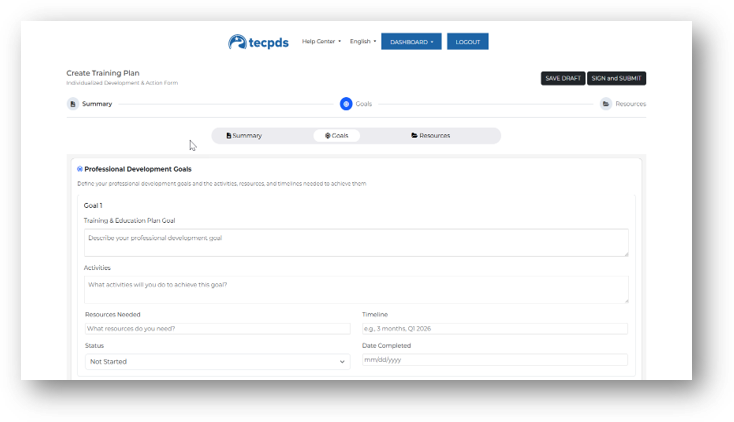
Task: Click the LOGOUT button
Action: click(467, 42)
